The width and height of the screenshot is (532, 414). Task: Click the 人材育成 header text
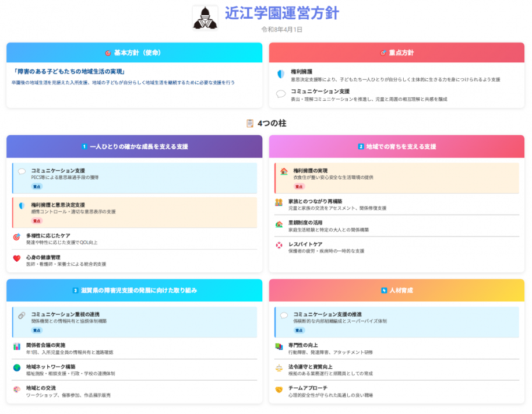pos(401,290)
